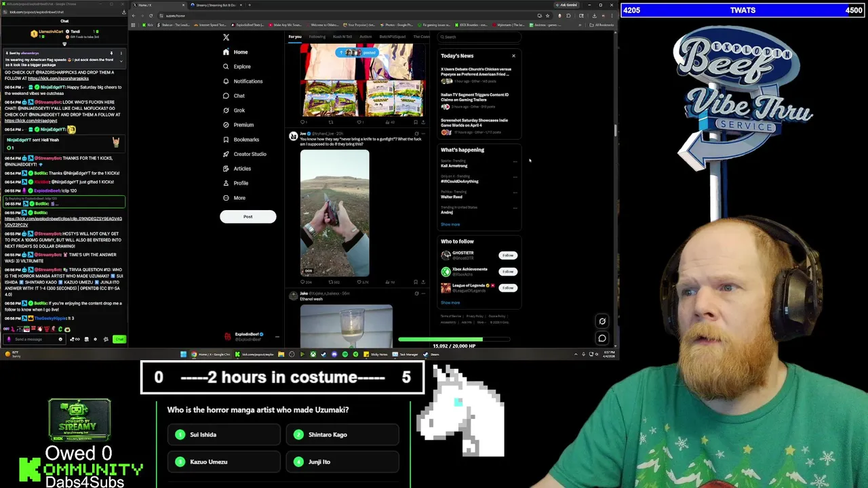Bookmark this page with the star icon
The width and height of the screenshot is (868, 488).
[547, 15]
